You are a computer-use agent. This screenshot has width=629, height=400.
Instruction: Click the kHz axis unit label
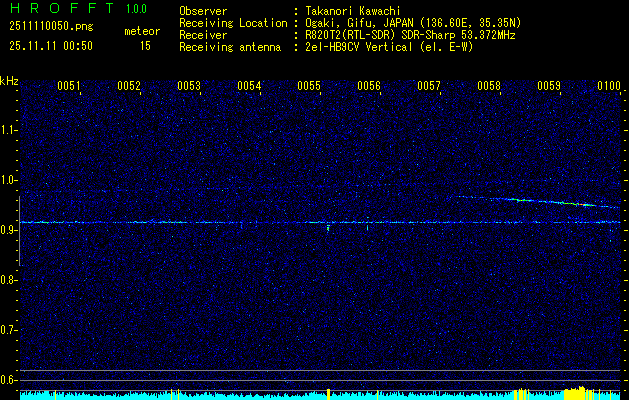click(9, 80)
